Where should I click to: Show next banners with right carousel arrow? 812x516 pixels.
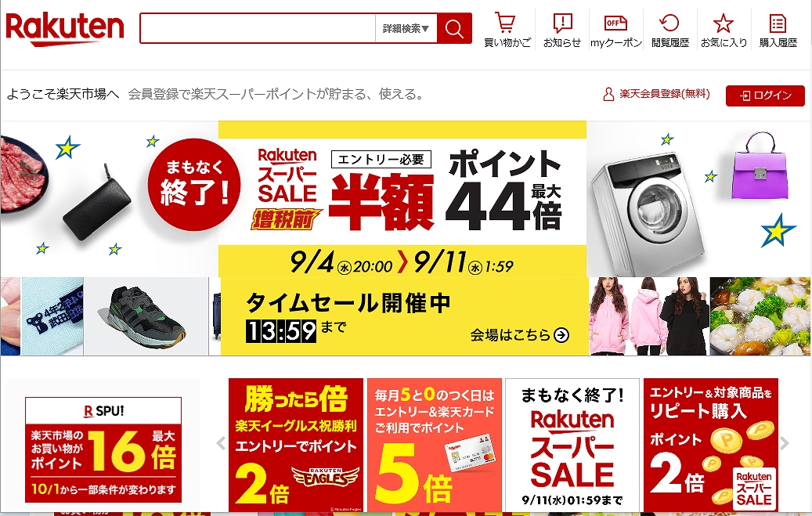785,443
